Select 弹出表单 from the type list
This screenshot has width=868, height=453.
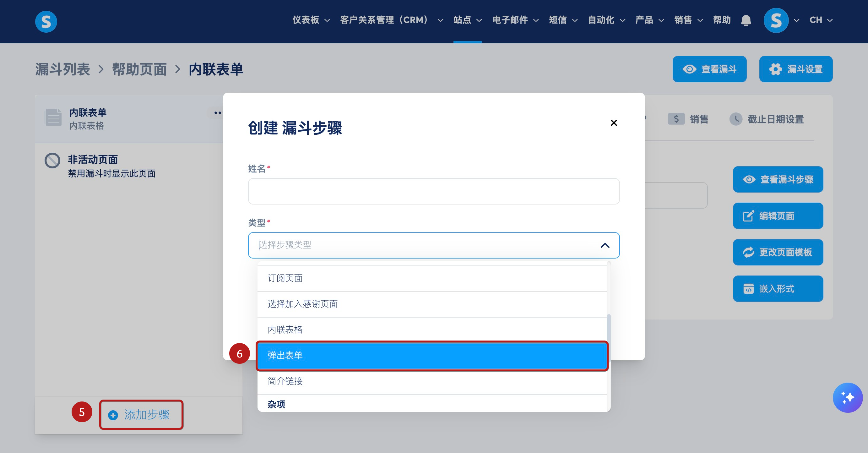pos(432,356)
